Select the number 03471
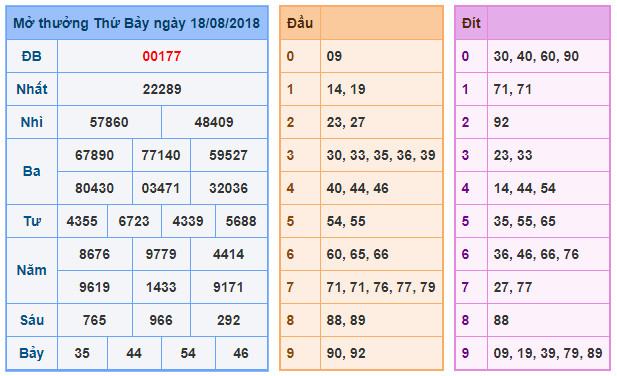 (x=161, y=188)
